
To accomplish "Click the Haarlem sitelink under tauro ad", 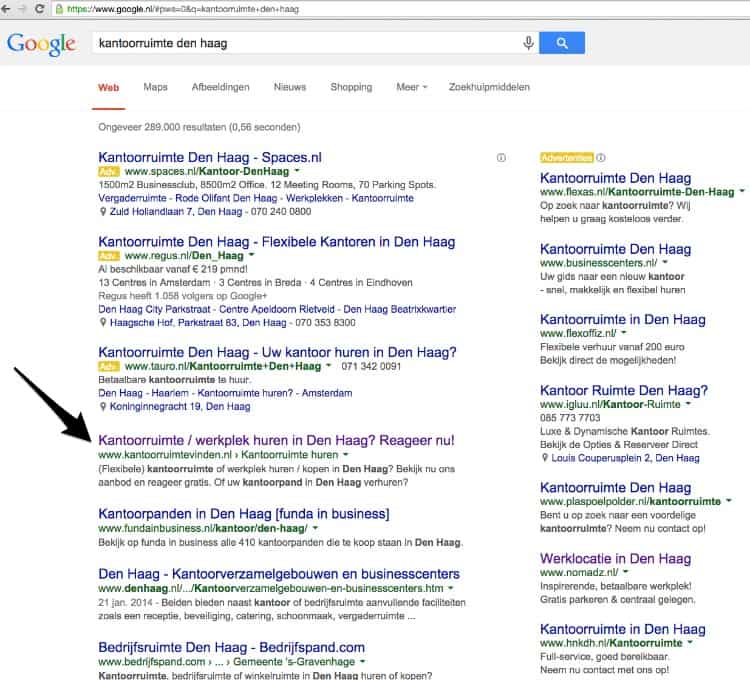I will pos(170,393).
